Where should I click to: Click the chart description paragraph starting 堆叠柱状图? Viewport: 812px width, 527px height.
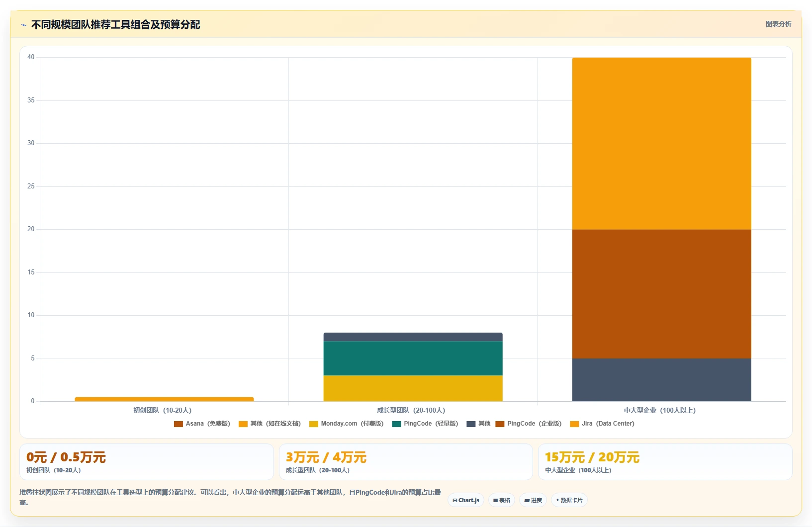(x=230, y=497)
